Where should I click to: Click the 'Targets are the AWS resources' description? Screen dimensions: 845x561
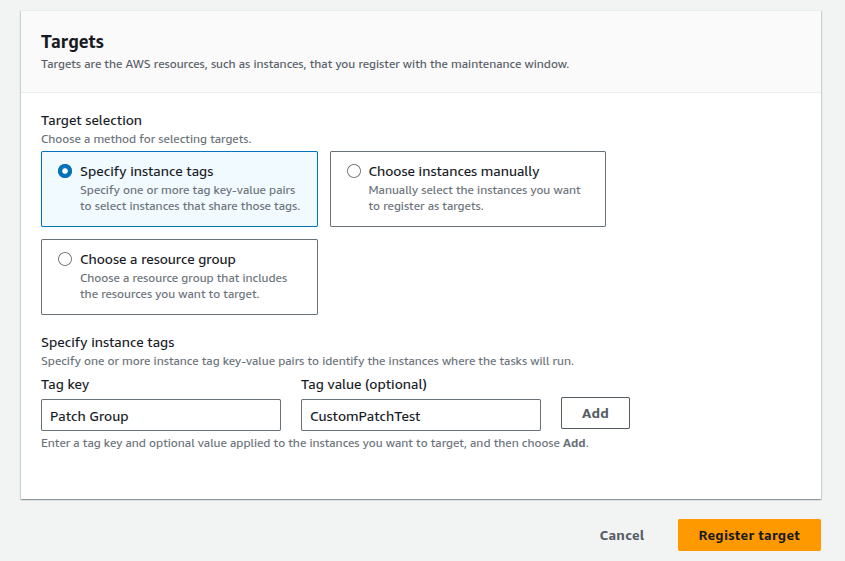305,64
